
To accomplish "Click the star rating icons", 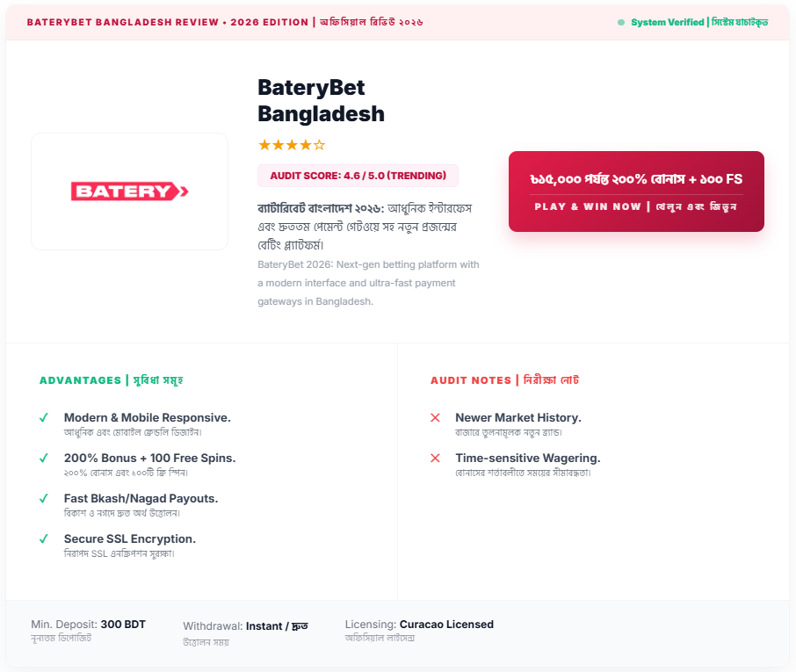I will click(x=291, y=145).
